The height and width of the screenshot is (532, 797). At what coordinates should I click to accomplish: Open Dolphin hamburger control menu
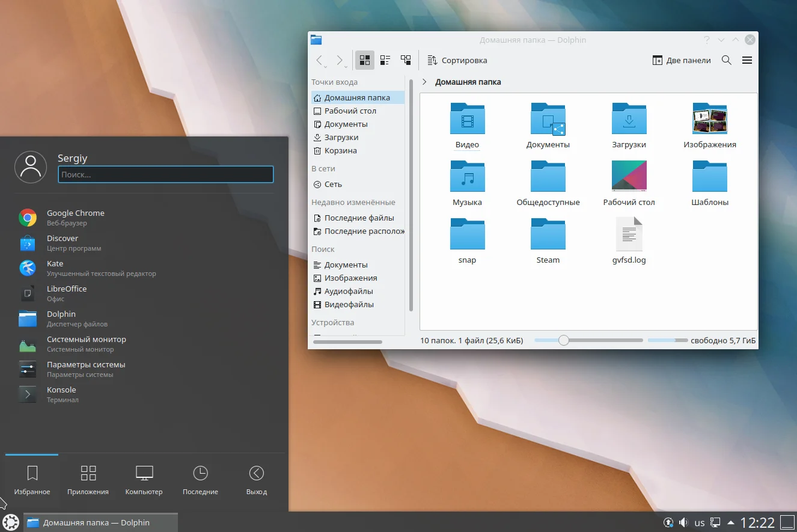[747, 60]
